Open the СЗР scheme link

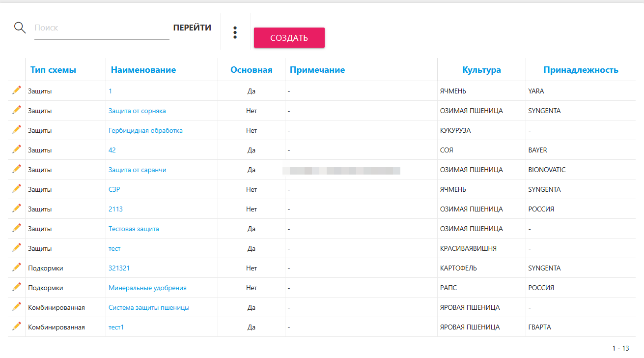(x=114, y=189)
